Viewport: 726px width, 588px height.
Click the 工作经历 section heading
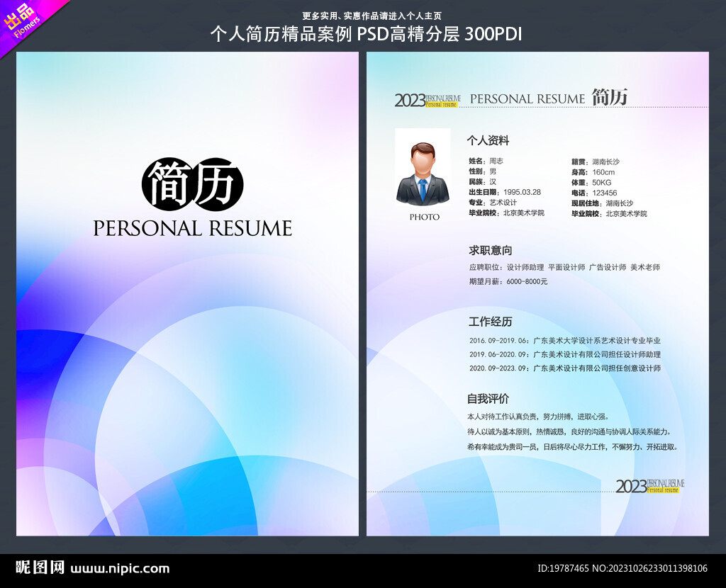(491, 322)
